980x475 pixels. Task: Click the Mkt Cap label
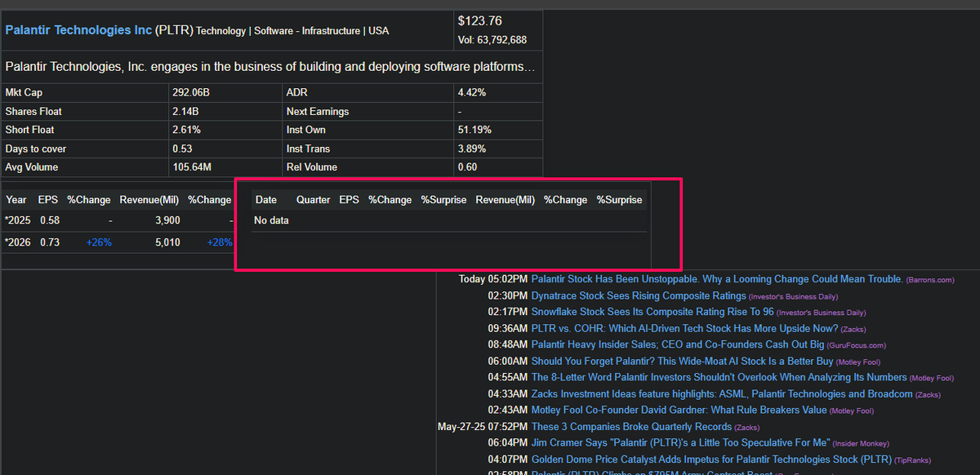(24, 93)
